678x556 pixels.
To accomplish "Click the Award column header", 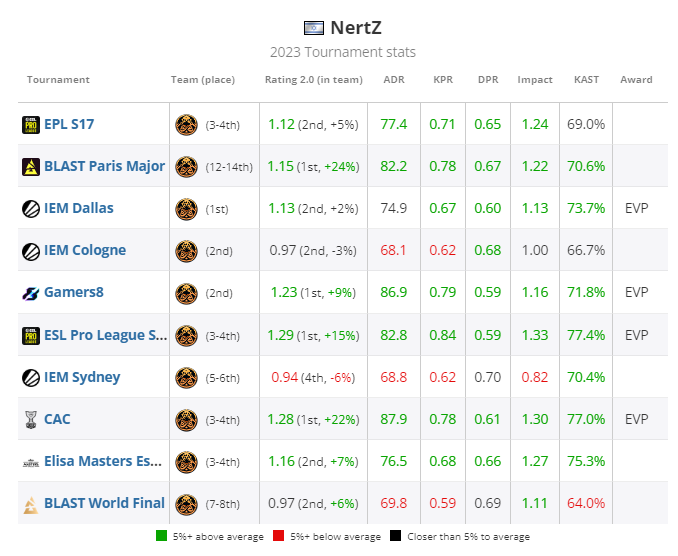I will (636, 80).
